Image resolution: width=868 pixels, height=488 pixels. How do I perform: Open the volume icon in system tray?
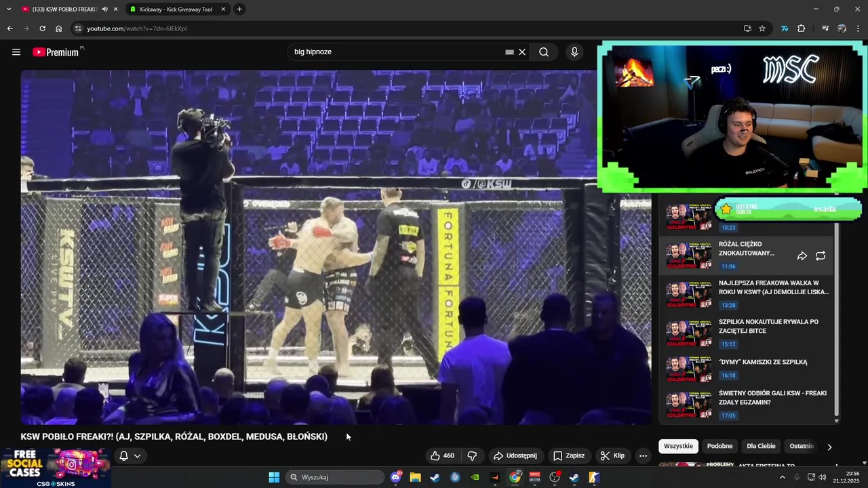822,477
